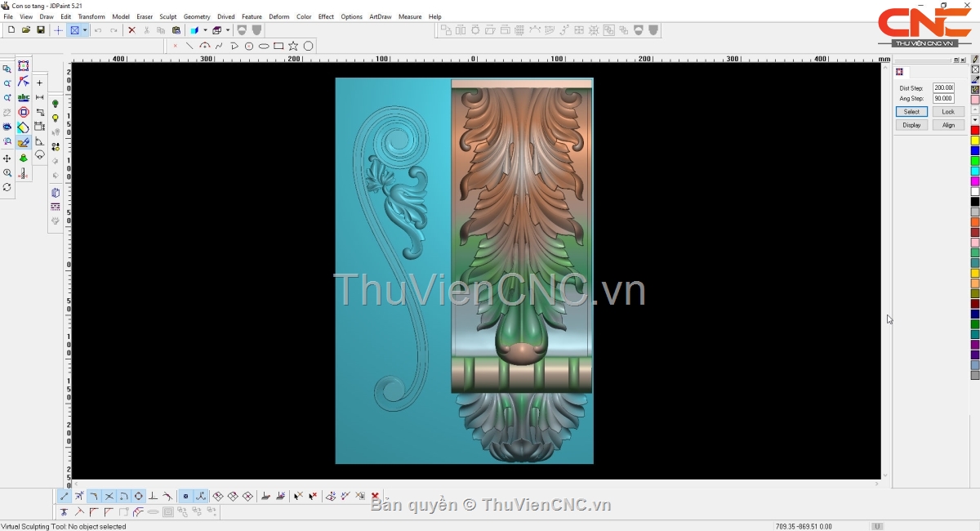Open the Sculpt menu
The width and height of the screenshot is (980, 531).
pyautogui.click(x=167, y=16)
